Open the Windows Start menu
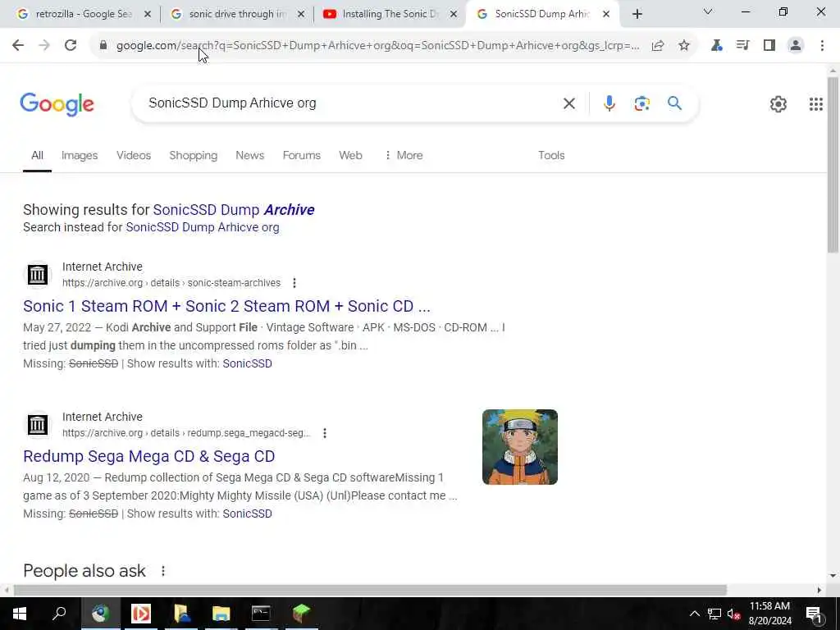Viewport: 840px width, 630px height. click(x=20, y=614)
